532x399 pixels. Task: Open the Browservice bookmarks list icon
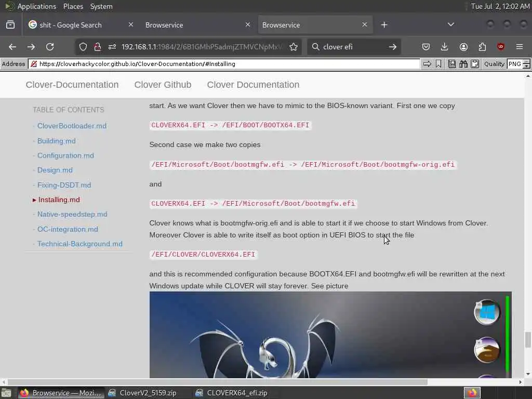click(x=452, y=64)
